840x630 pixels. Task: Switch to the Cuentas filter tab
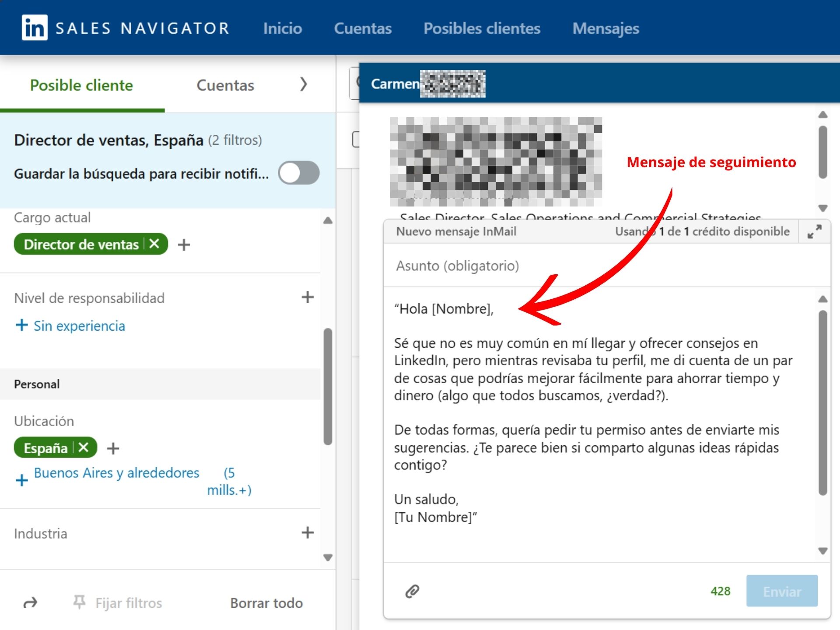225,85
